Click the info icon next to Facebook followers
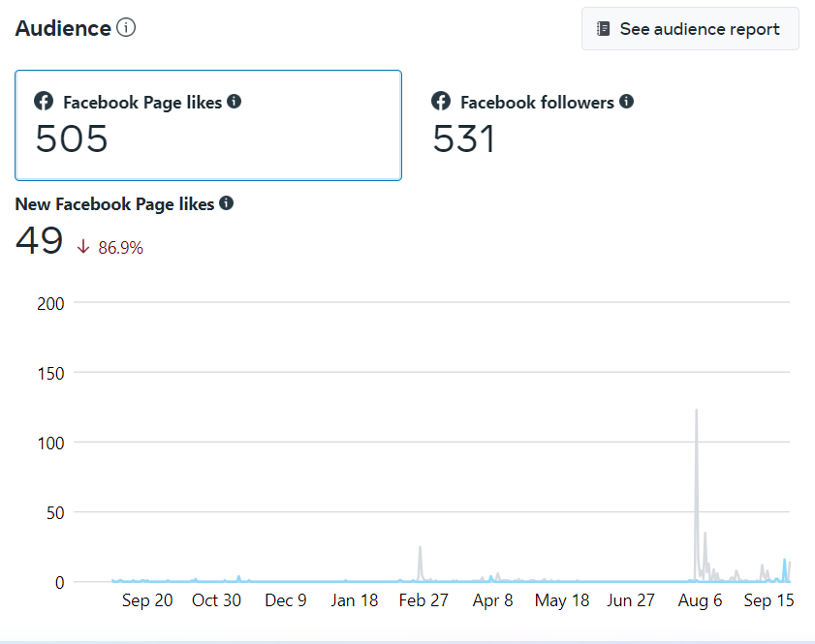The height and width of the screenshot is (644, 815). point(627,101)
